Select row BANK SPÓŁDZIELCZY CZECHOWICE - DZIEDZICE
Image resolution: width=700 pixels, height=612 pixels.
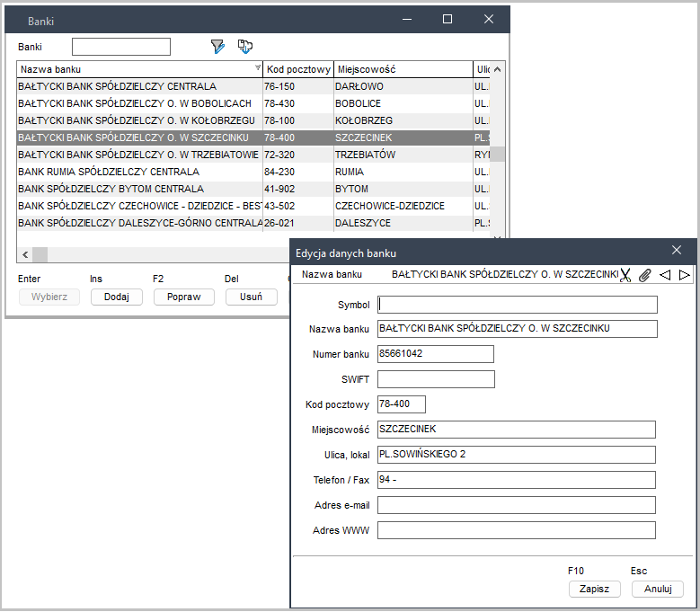pyautogui.click(x=253, y=206)
